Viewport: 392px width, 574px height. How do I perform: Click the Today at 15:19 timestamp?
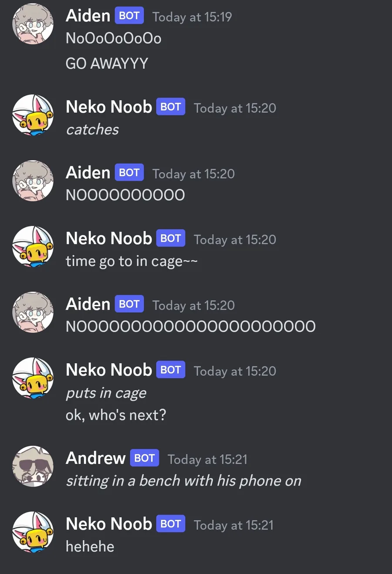tap(192, 17)
